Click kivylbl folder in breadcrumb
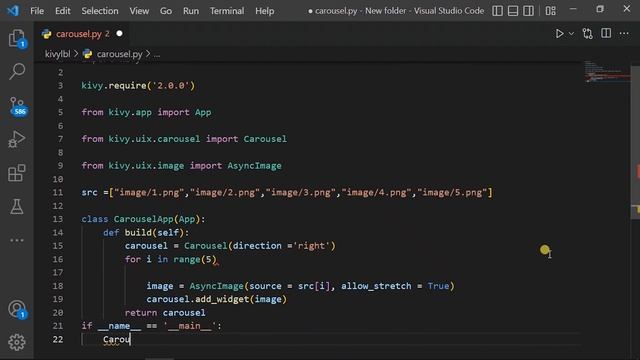Viewport: 640px width, 360px height. point(58,54)
